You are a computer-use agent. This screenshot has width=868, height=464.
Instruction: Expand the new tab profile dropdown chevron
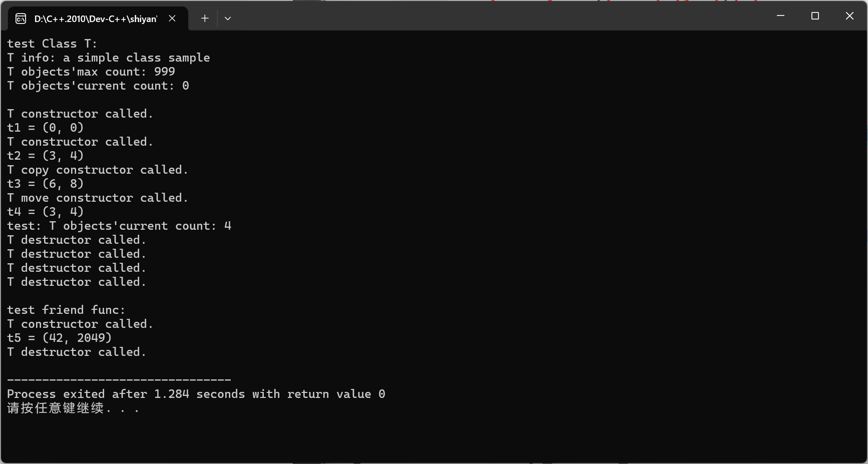(228, 19)
